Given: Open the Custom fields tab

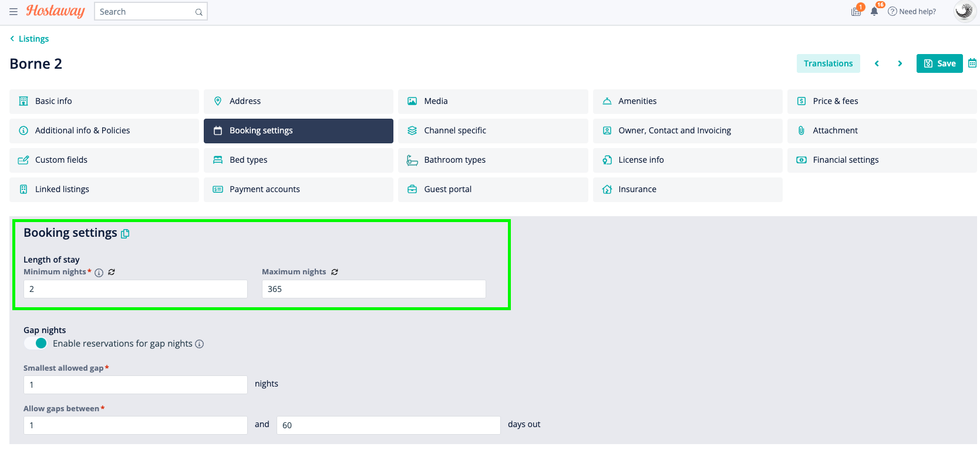Looking at the screenshot, I should point(104,160).
